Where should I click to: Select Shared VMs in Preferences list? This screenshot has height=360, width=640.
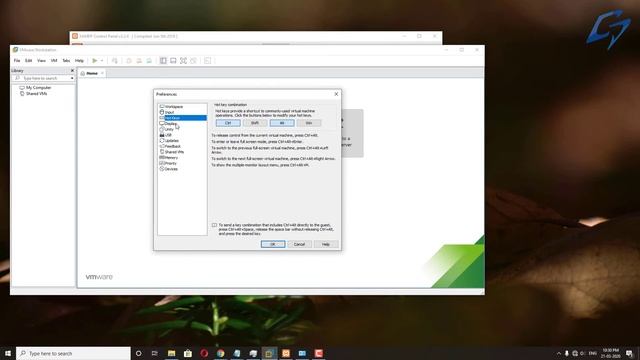coord(174,152)
